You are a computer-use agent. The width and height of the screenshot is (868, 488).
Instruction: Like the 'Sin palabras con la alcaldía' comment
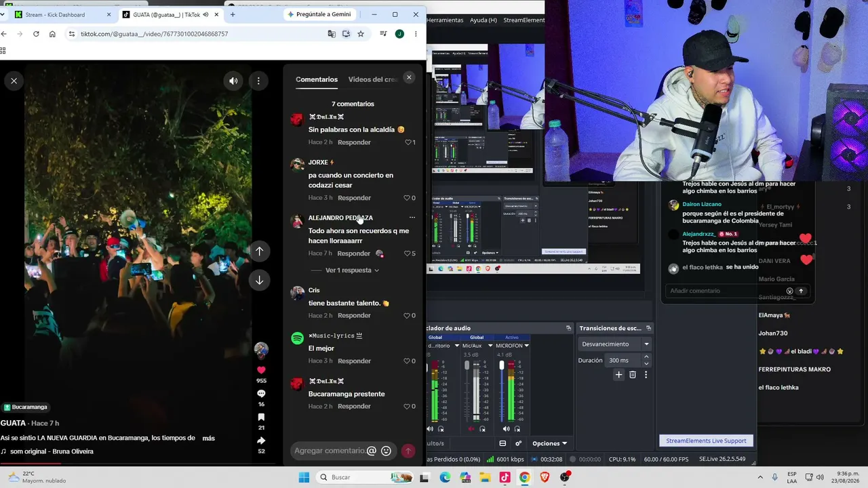410,142
